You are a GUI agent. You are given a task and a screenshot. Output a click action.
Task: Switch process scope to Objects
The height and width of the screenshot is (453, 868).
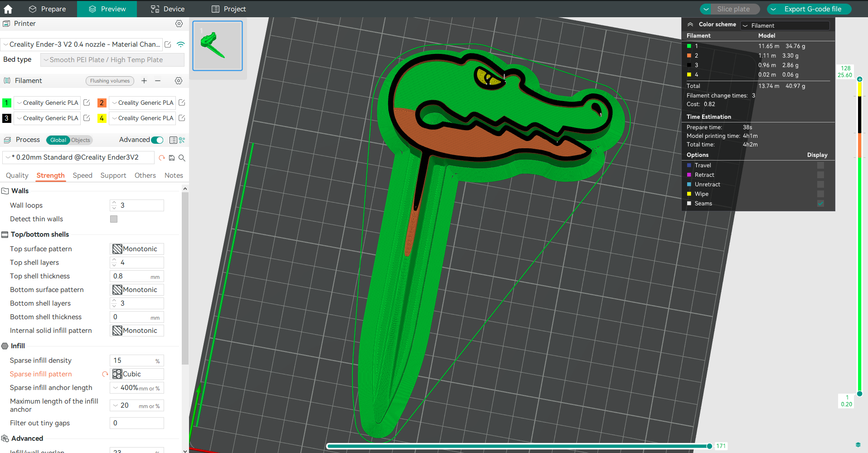[x=81, y=140]
